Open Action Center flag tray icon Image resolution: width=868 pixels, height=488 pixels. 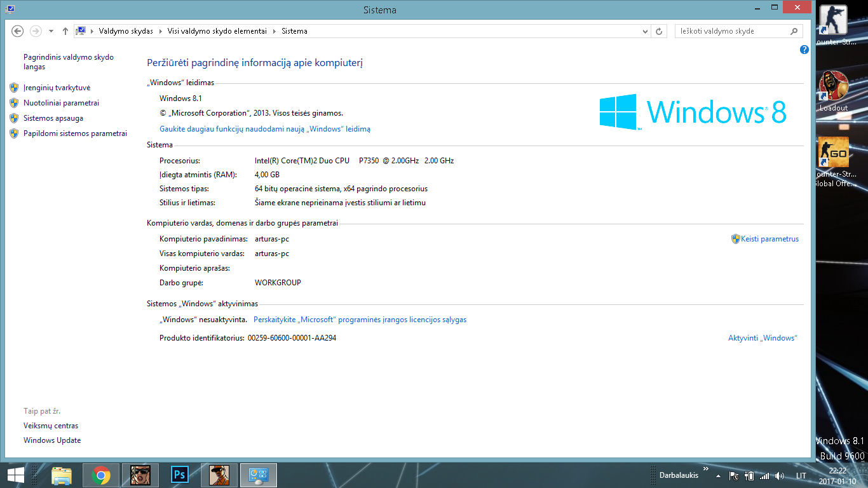pos(734,476)
